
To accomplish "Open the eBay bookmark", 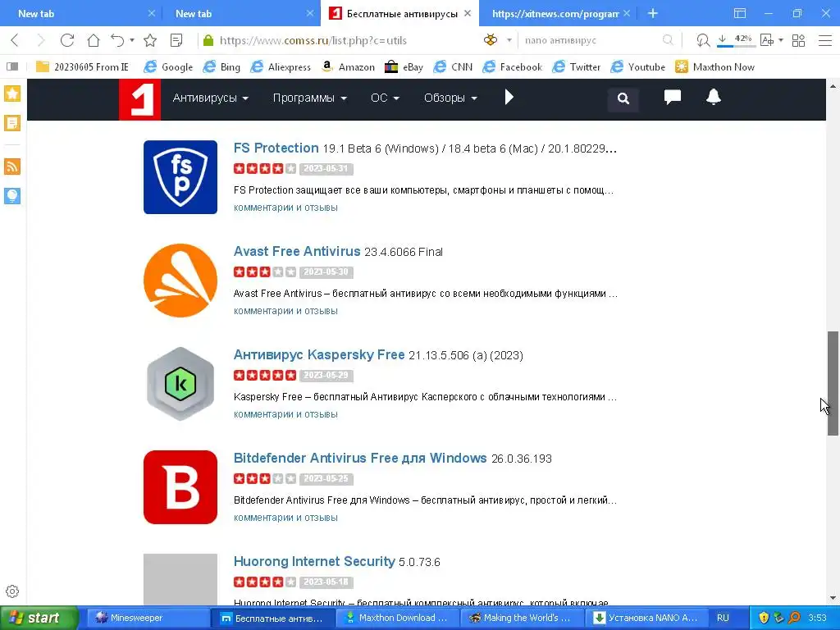I will coord(404,66).
